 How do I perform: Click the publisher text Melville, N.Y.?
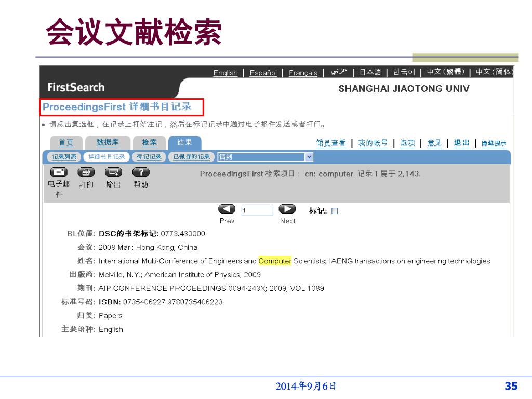pos(120,275)
